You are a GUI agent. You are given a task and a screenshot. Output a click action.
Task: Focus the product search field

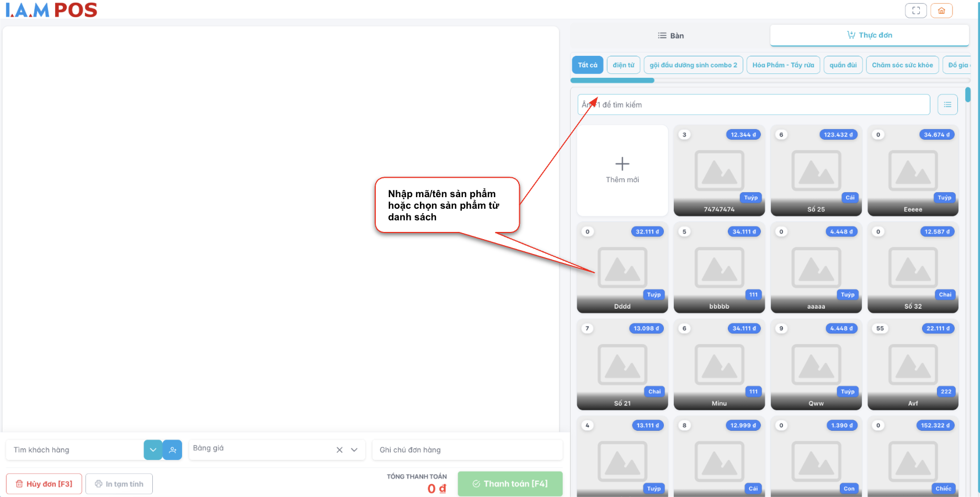tap(753, 104)
